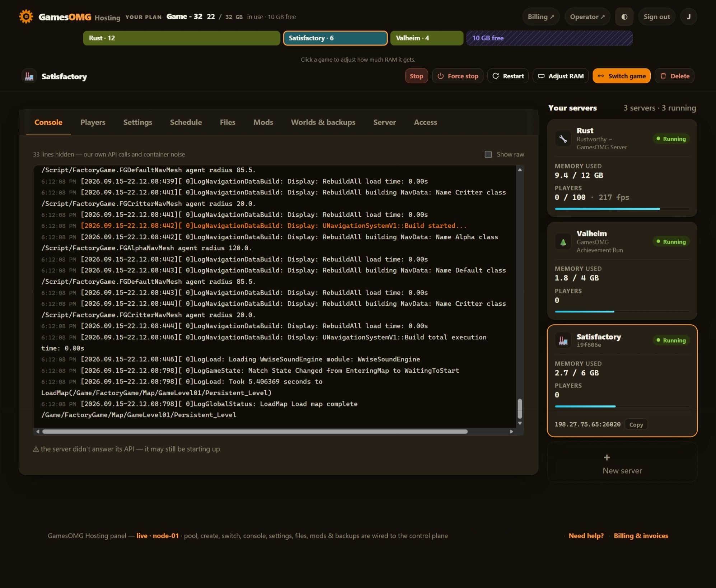Viewport: 716px width, 588px height.
Task: Click the console scroll-up arrow
Action: (x=520, y=170)
